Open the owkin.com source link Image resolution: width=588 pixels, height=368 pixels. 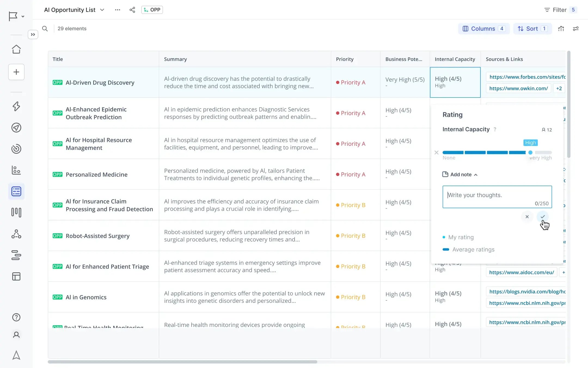coord(518,88)
